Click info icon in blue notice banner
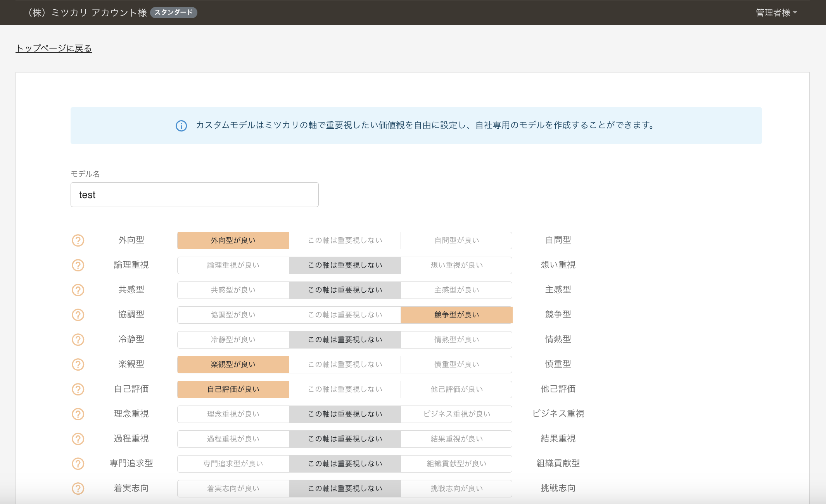Image resolution: width=826 pixels, height=504 pixels. [181, 126]
